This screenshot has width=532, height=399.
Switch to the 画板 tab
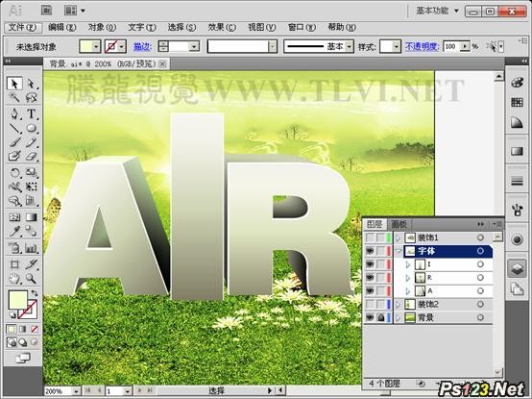[399, 224]
